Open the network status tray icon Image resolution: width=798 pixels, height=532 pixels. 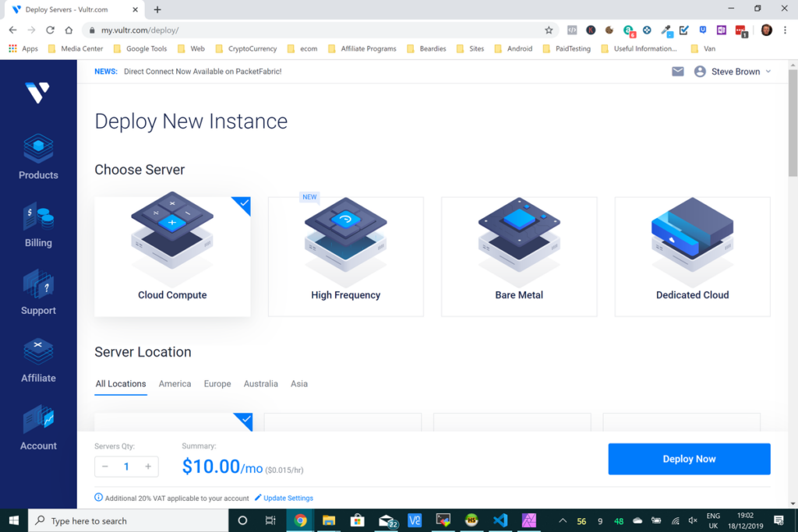coord(676,520)
